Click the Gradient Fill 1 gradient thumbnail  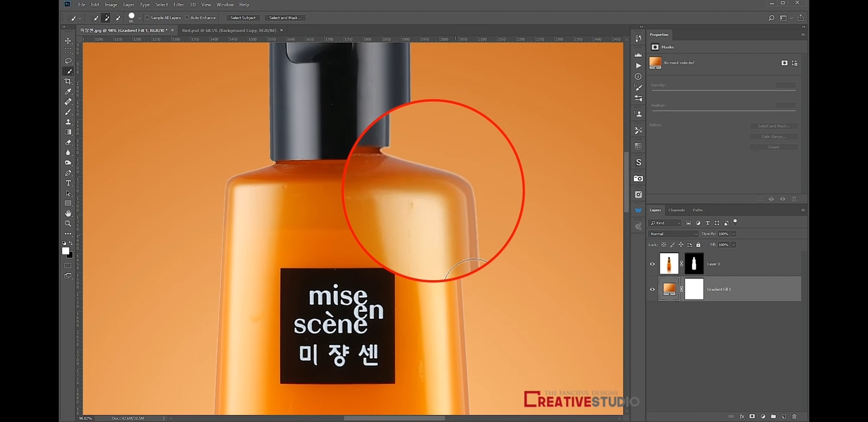pos(669,289)
